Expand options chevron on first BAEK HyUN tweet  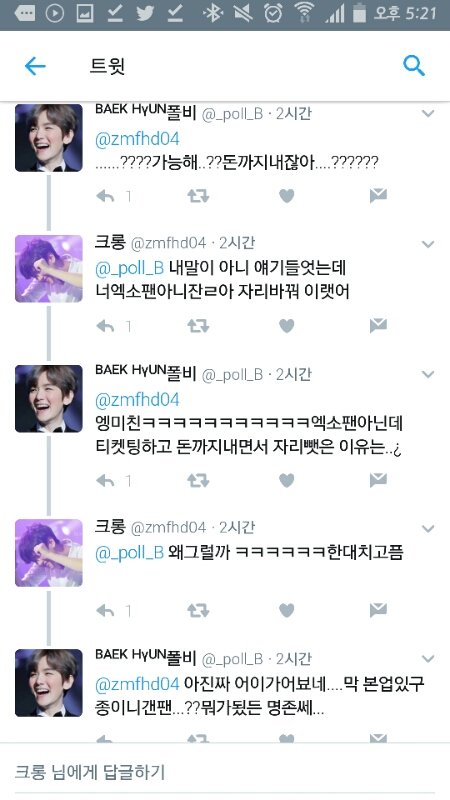point(428,114)
